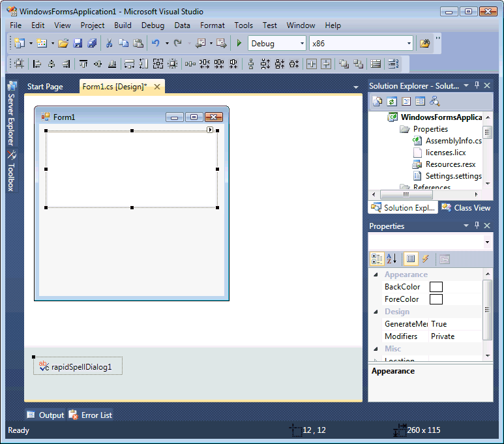Click the Add New Item toolbar icon
The image size is (504, 444).
42,43
